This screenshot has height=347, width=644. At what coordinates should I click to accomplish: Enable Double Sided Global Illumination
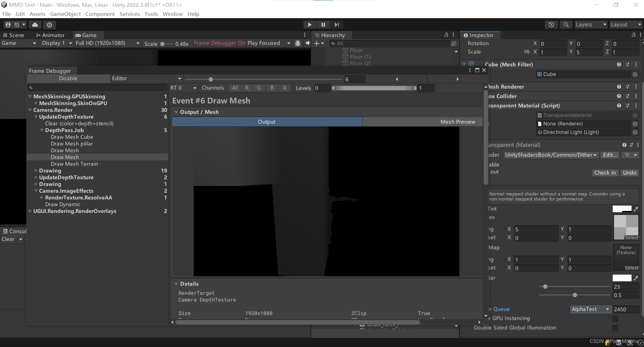[x=615, y=328]
